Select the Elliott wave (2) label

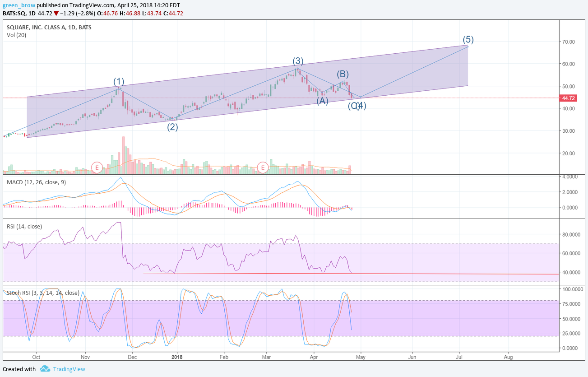coord(173,127)
